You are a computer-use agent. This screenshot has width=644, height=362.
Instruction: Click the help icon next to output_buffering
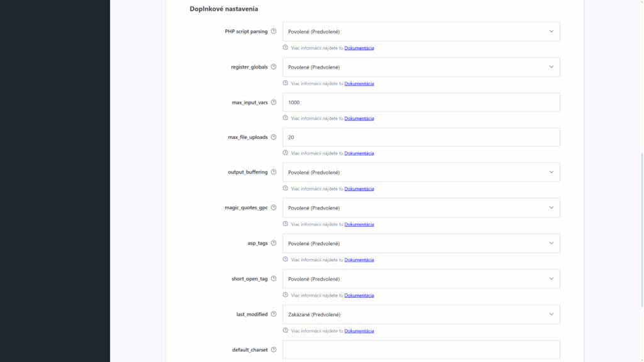[x=272, y=172]
